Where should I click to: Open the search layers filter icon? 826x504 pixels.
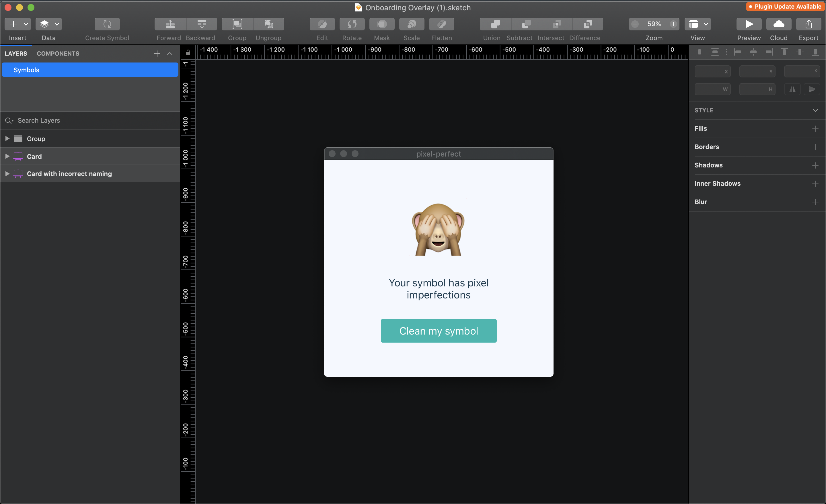pos(9,121)
